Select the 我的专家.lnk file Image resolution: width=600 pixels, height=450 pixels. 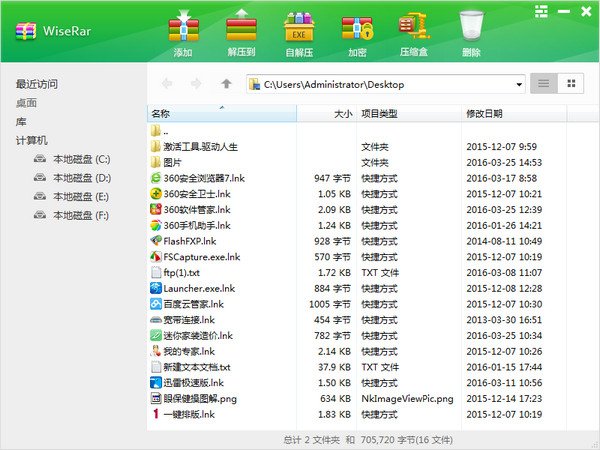(x=357, y=351)
